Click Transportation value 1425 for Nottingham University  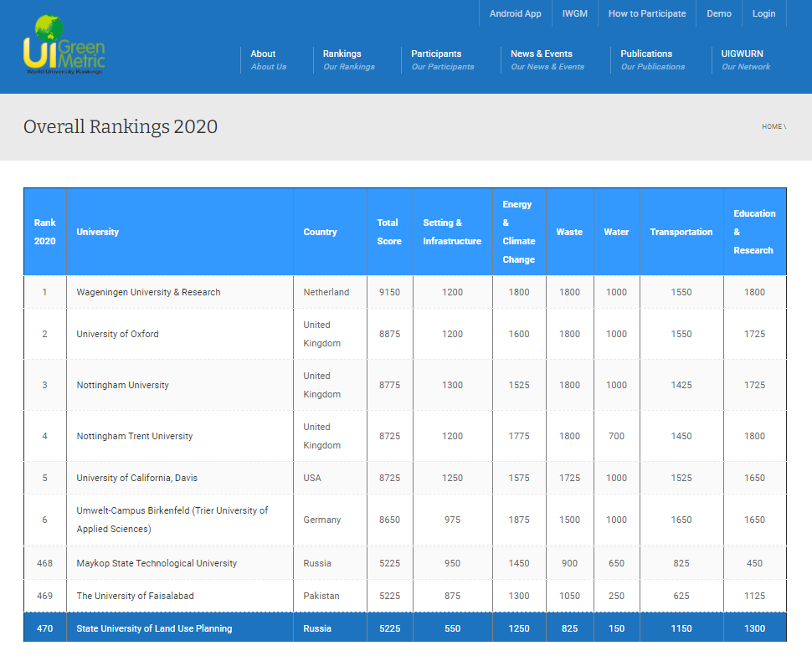pos(681,385)
